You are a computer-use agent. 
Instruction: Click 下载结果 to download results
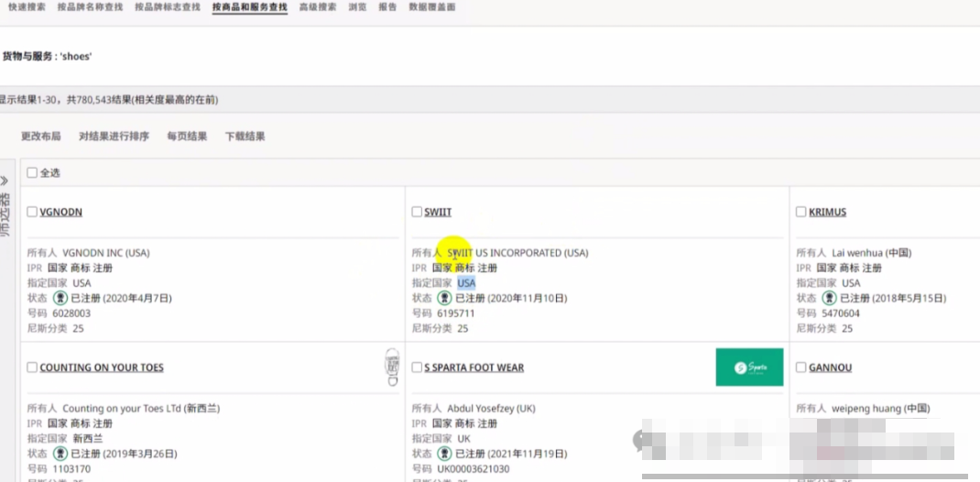(245, 137)
